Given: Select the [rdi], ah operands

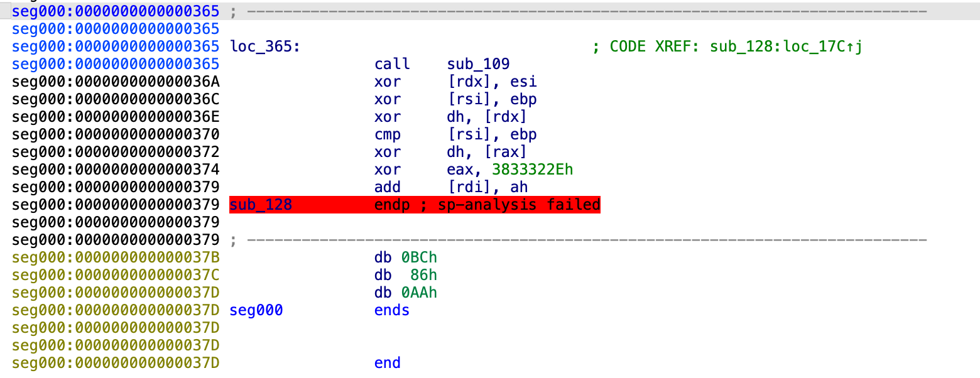Looking at the screenshot, I should (x=487, y=187).
